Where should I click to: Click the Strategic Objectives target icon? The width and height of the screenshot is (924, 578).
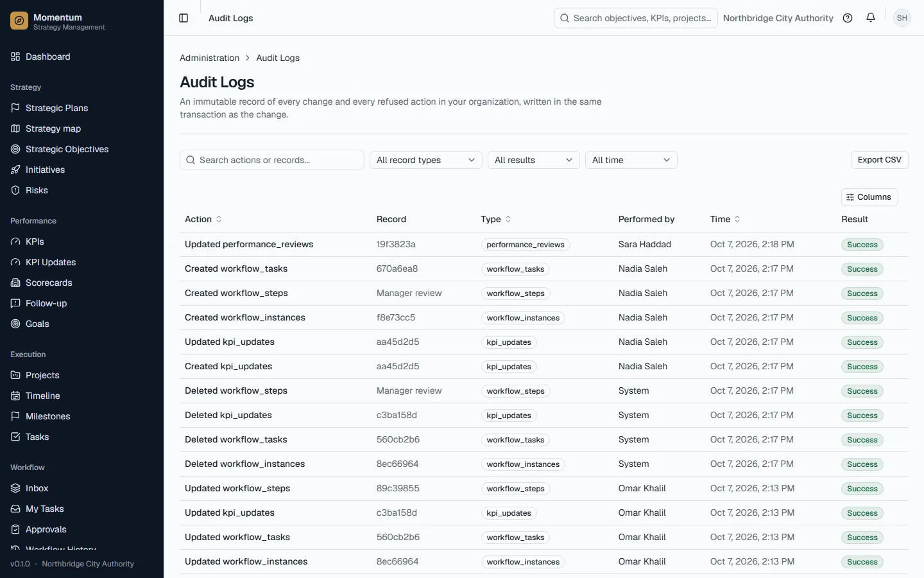tap(15, 149)
